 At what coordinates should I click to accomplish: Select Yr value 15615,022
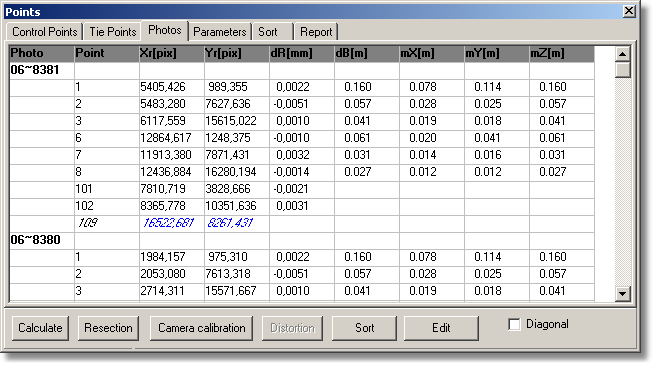tap(231, 121)
